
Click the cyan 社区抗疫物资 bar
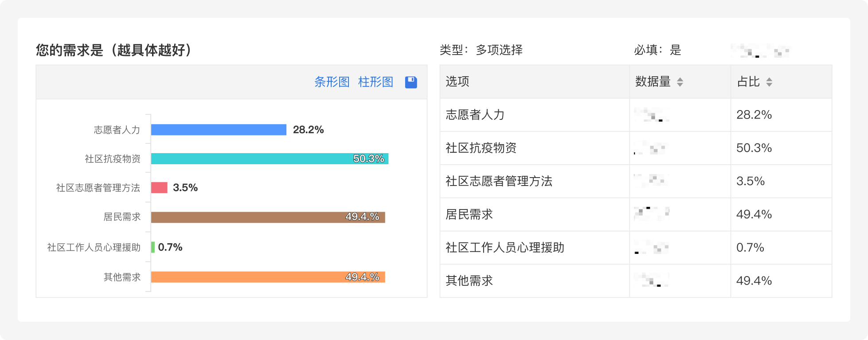click(270, 158)
